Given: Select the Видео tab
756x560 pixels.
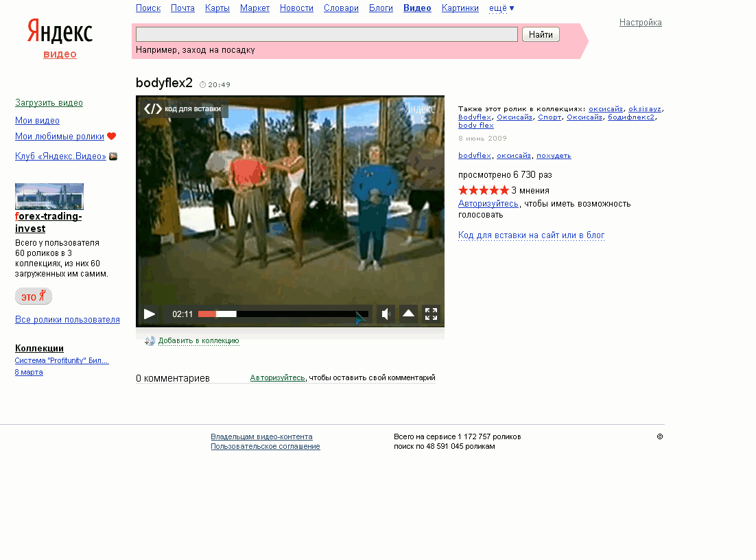Looking at the screenshot, I should 417,8.
